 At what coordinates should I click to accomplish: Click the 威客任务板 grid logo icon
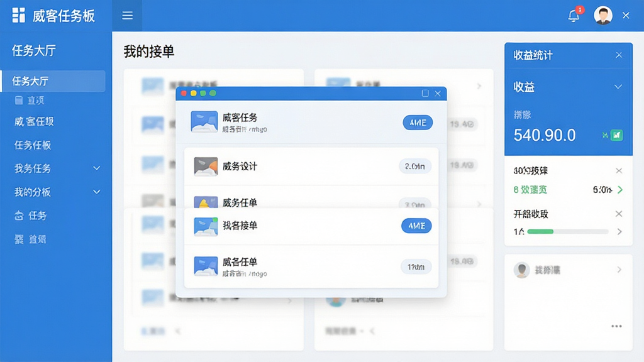(18, 15)
